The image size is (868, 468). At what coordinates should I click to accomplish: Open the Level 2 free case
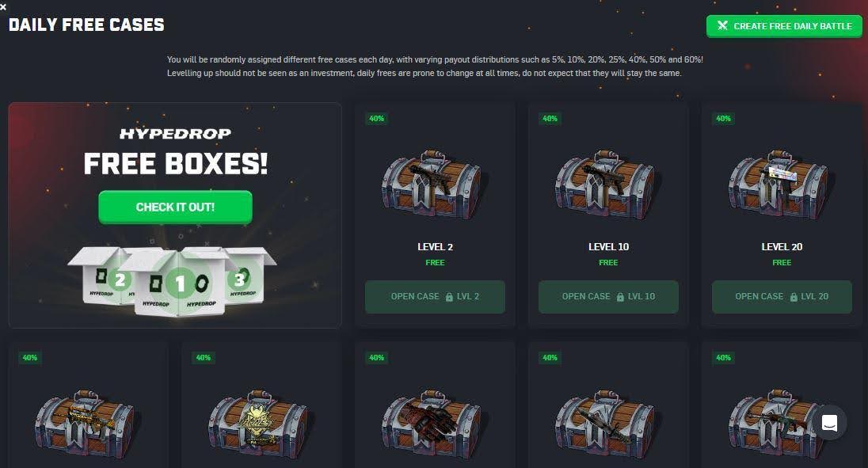coord(435,296)
